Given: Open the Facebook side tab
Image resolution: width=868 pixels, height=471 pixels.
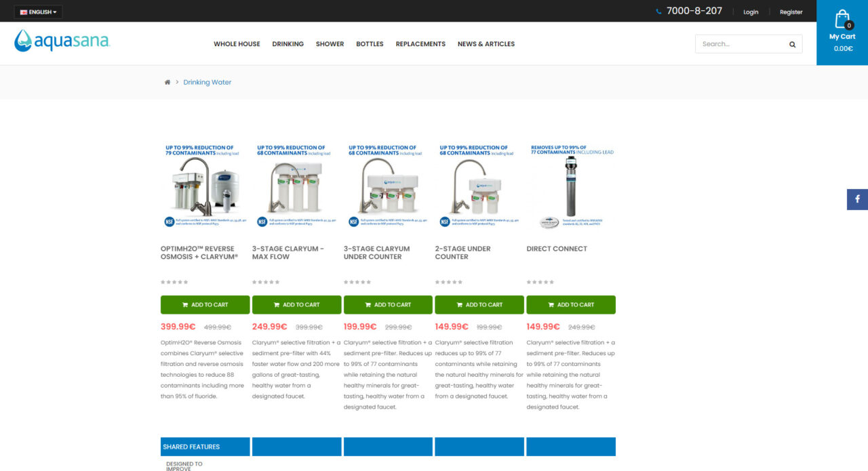Looking at the screenshot, I should [857, 199].
